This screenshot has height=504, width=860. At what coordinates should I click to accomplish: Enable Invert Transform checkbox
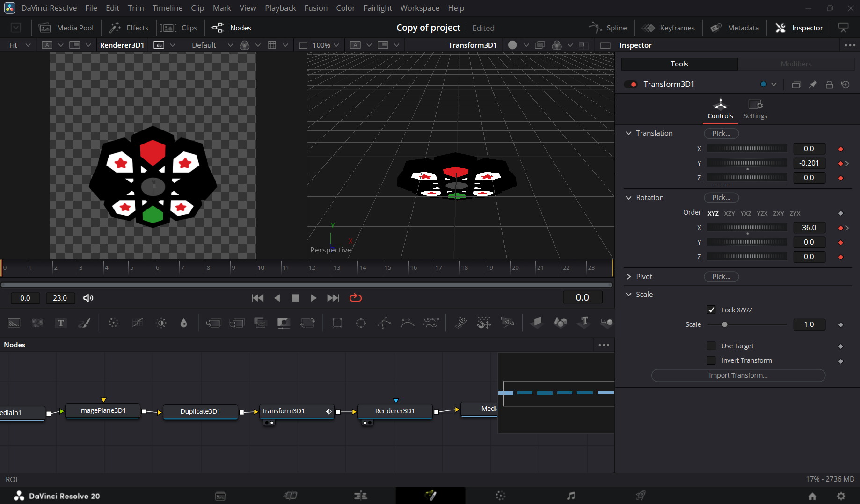tap(711, 360)
